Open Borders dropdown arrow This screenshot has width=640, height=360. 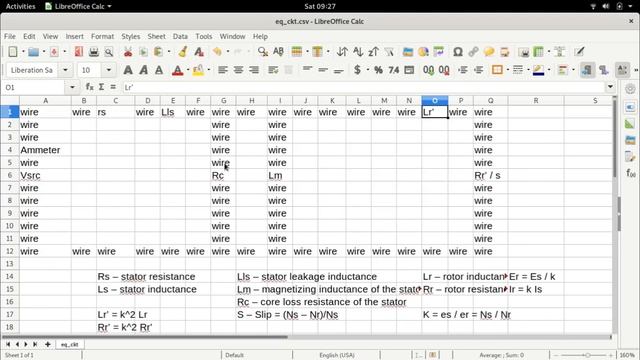coord(507,70)
